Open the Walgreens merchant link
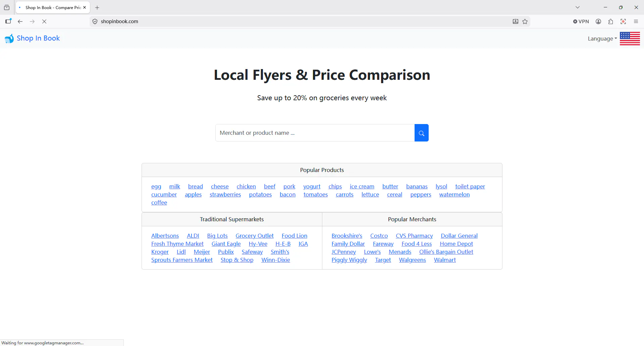 [412, 260]
